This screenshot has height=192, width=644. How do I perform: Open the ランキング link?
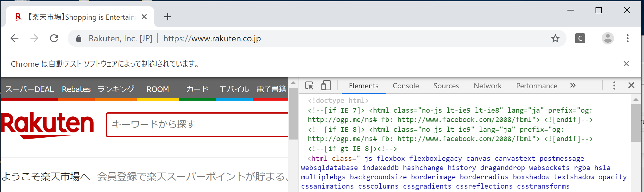116,89
